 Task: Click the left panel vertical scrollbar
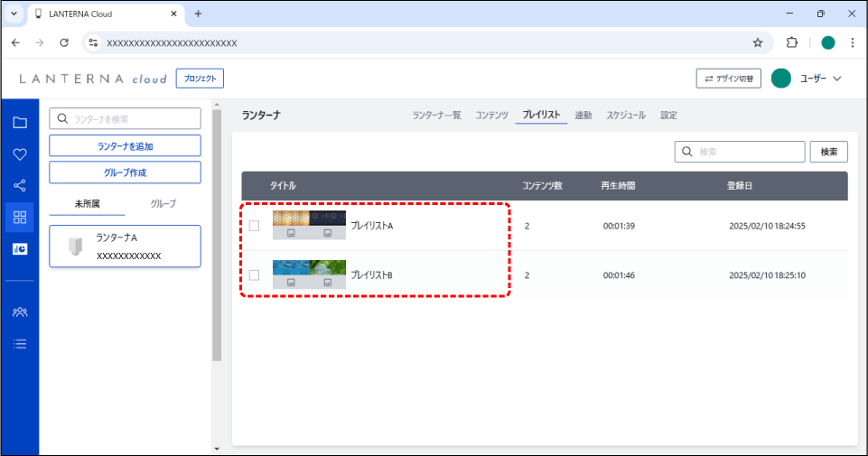coord(216,235)
